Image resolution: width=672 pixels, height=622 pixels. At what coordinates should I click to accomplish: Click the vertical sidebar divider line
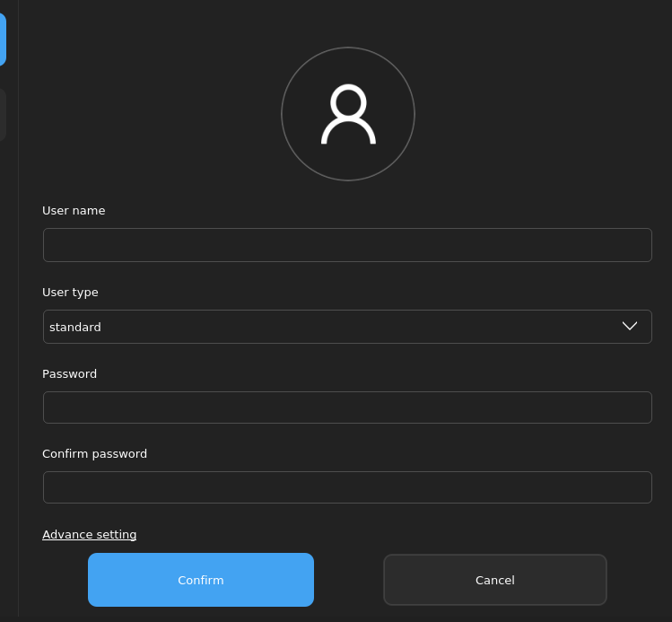(x=19, y=359)
